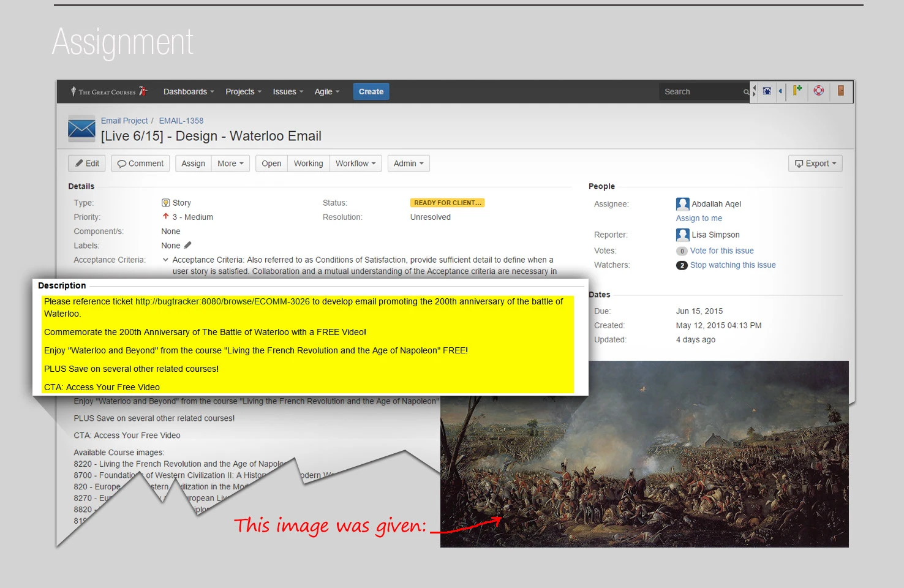Click the search magnifier icon

click(x=746, y=92)
